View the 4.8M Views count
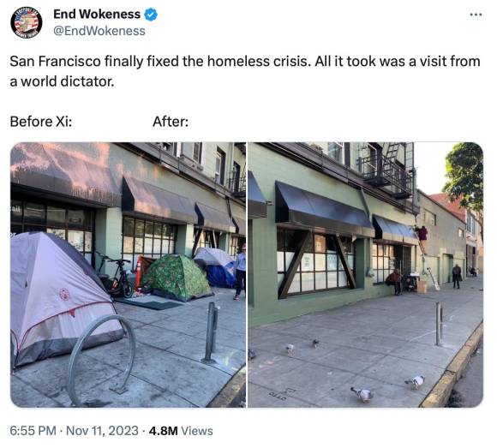Image resolution: width=497 pixels, height=448 pixels. [x=181, y=431]
